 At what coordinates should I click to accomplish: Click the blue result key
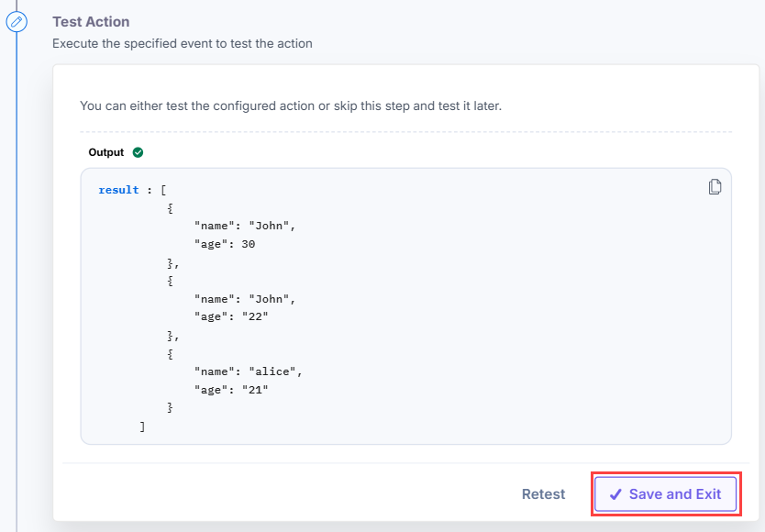point(119,190)
